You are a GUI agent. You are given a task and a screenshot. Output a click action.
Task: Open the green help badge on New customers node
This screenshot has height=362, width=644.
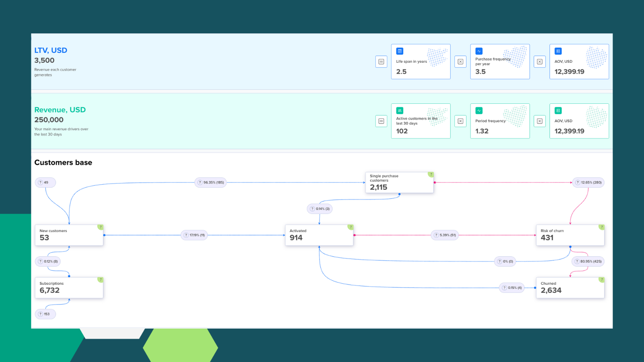click(100, 227)
